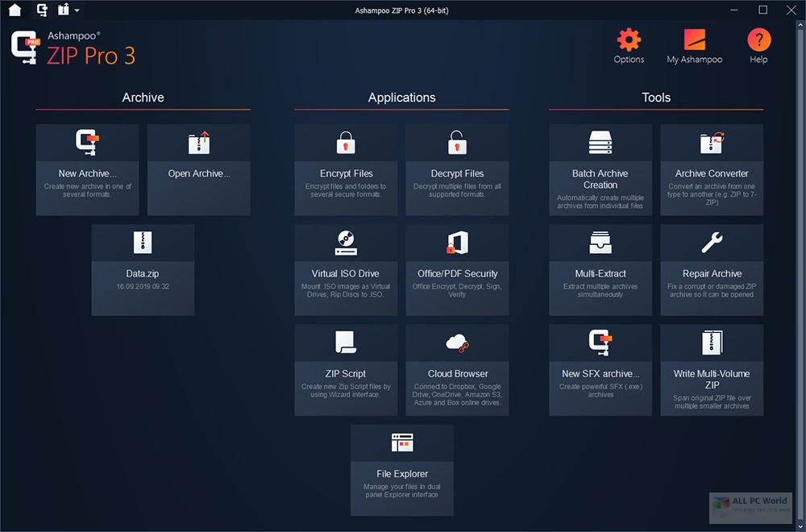Click the ZIP Script scroll icon

(346, 343)
